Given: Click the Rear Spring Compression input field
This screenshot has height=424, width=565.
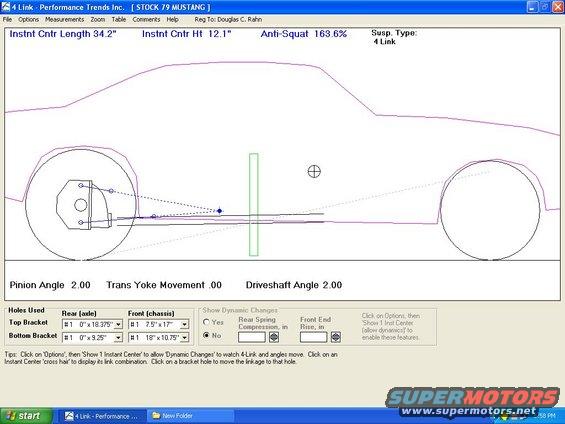Looking at the screenshot, I should tap(252, 337).
